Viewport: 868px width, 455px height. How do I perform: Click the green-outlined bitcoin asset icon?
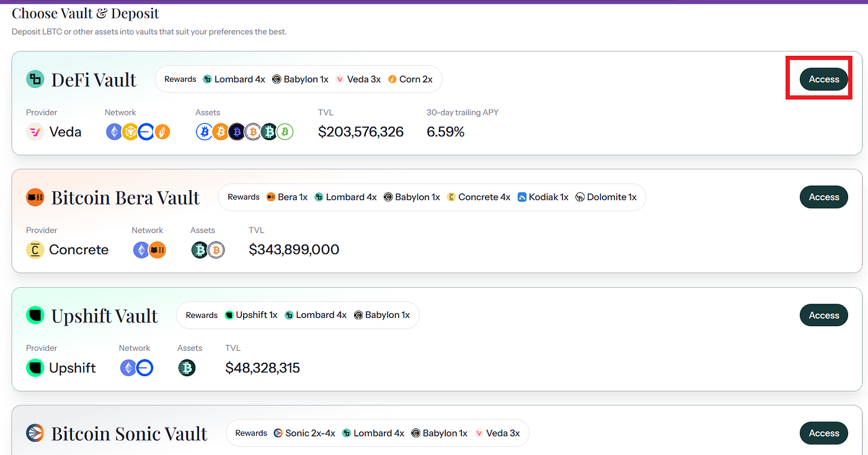[285, 132]
